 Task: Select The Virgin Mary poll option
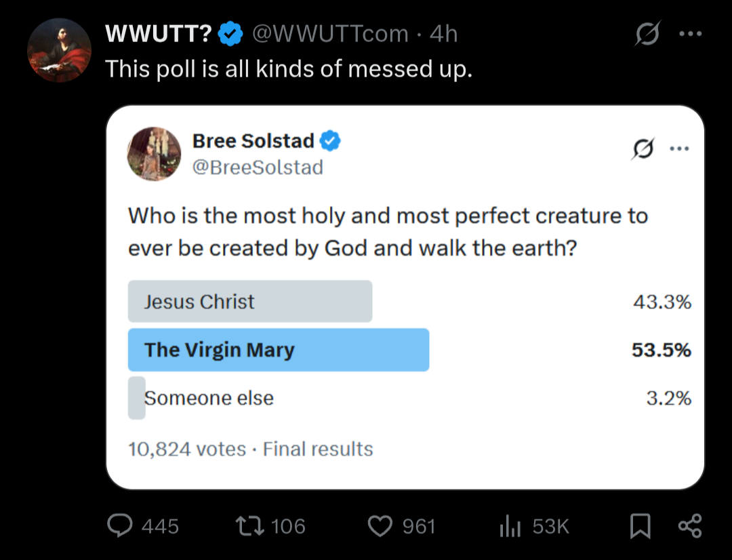point(278,350)
